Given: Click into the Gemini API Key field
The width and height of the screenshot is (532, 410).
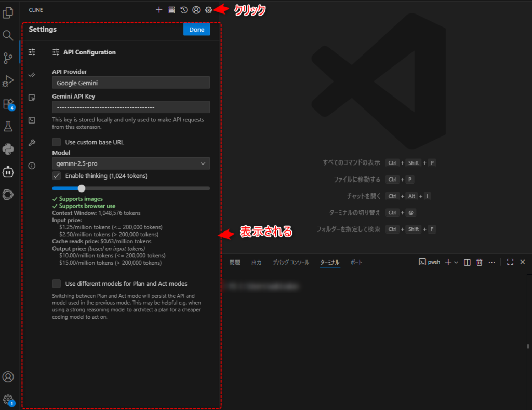Looking at the screenshot, I should click(131, 107).
